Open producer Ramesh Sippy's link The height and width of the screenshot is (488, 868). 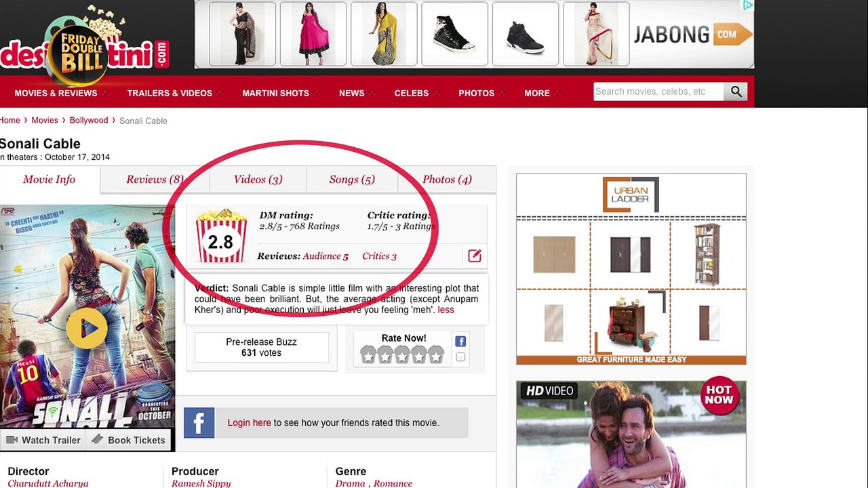click(201, 483)
